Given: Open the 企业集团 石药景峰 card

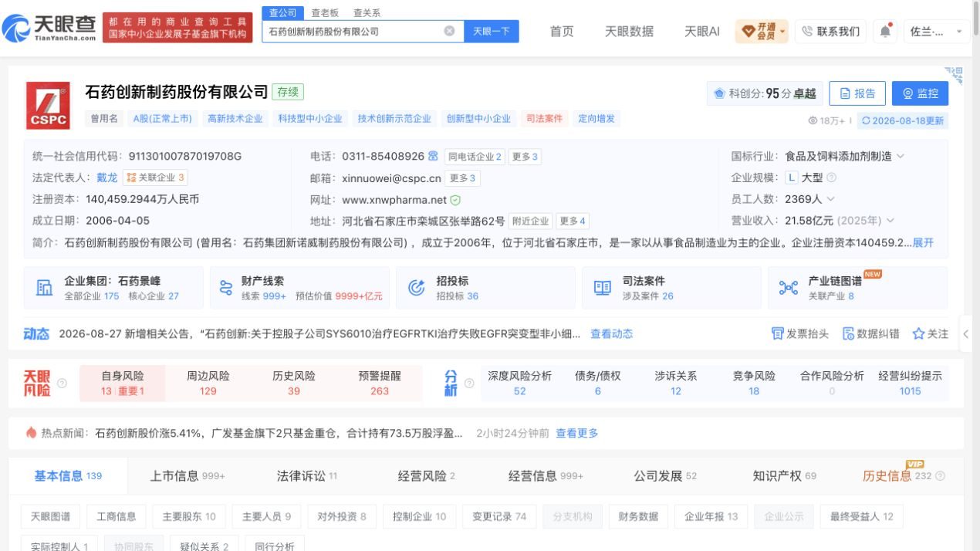Looking at the screenshot, I should point(113,288).
